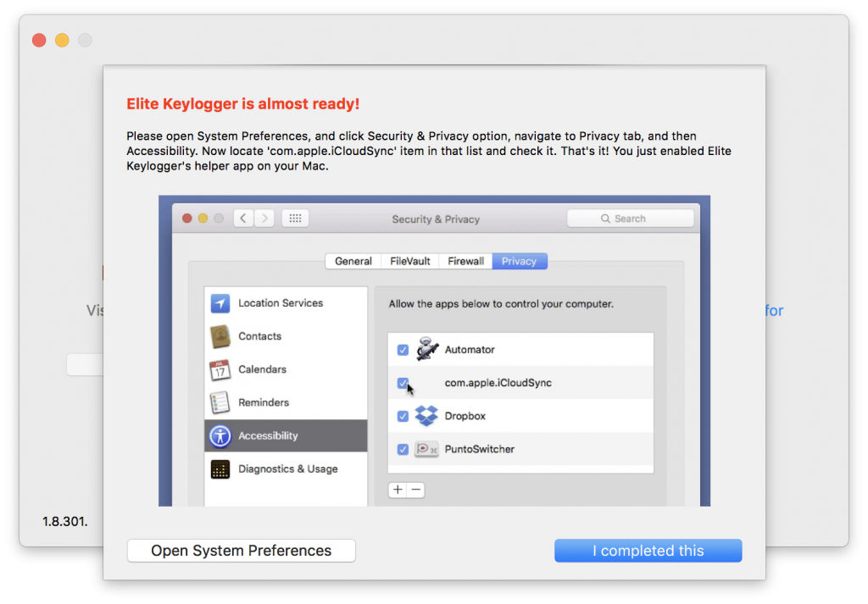Click the minus button under app list
This screenshot has height=604, width=868.
click(415, 490)
